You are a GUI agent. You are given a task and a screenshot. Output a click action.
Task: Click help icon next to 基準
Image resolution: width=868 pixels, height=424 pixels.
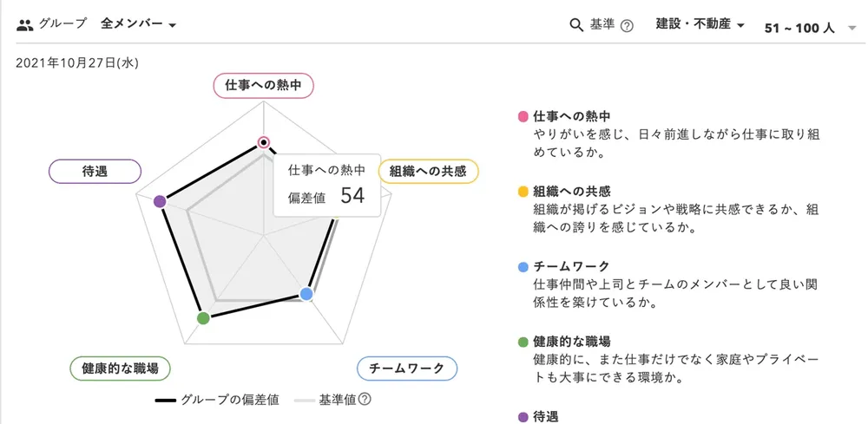627,26
